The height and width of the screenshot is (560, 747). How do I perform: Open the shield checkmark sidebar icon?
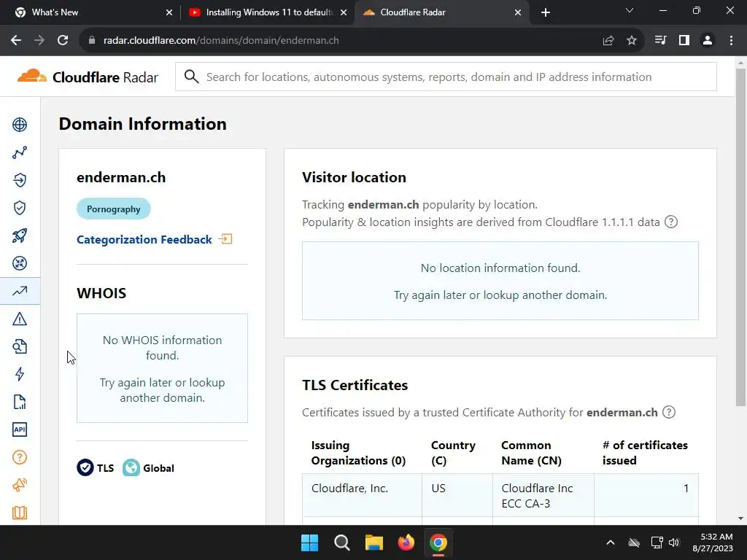20,208
